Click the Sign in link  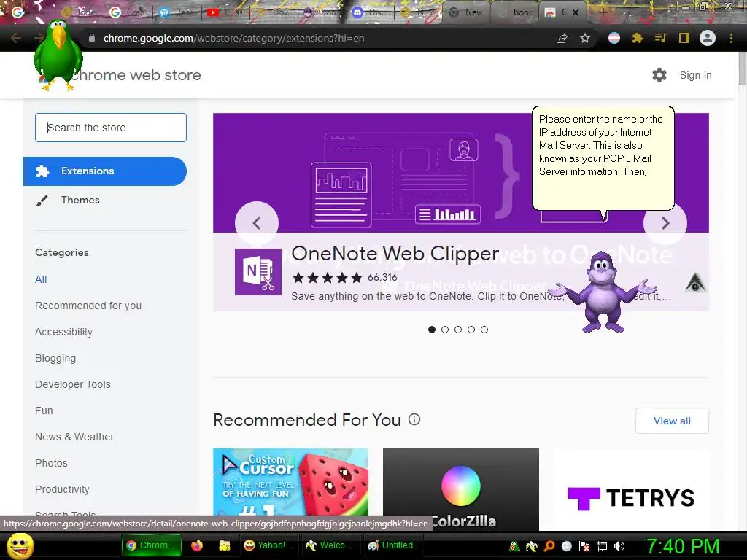tap(695, 75)
